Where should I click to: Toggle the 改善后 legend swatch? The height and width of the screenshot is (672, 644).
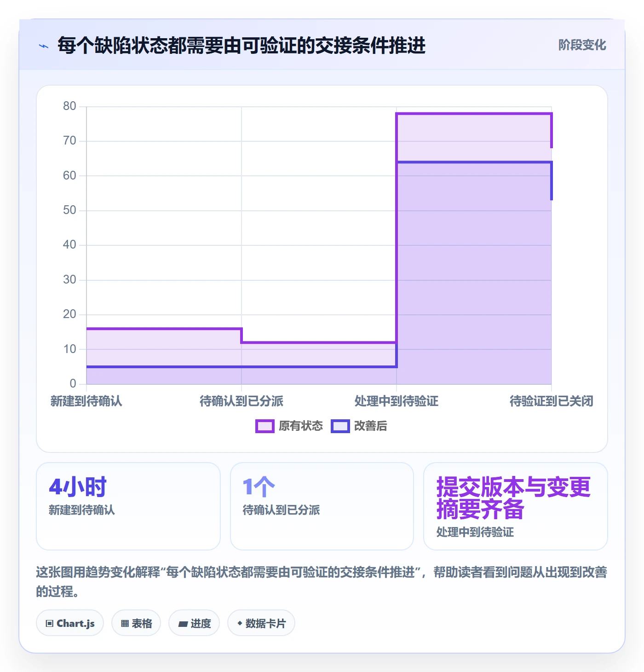340,426
